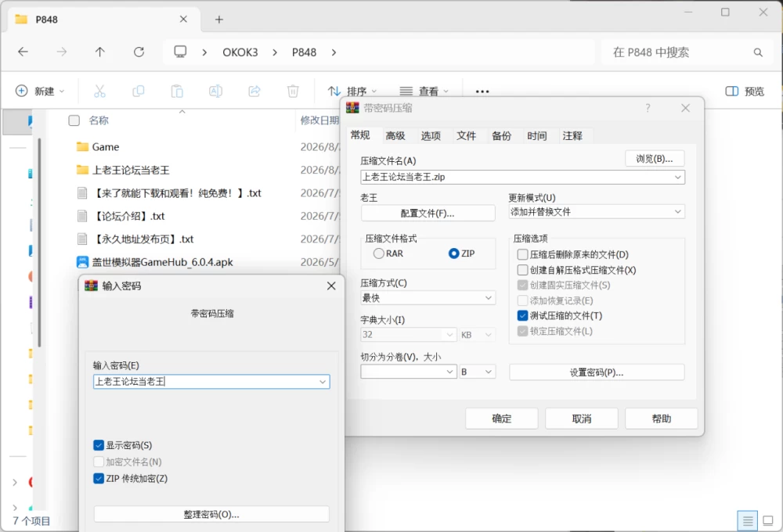Switch to details list view icon

pyautogui.click(x=748, y=521)
